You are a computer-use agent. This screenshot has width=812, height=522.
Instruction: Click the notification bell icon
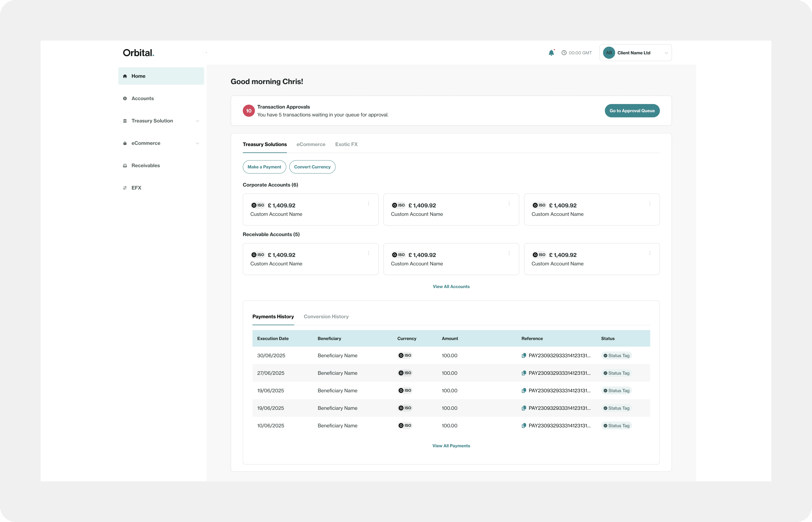(551, 53)
